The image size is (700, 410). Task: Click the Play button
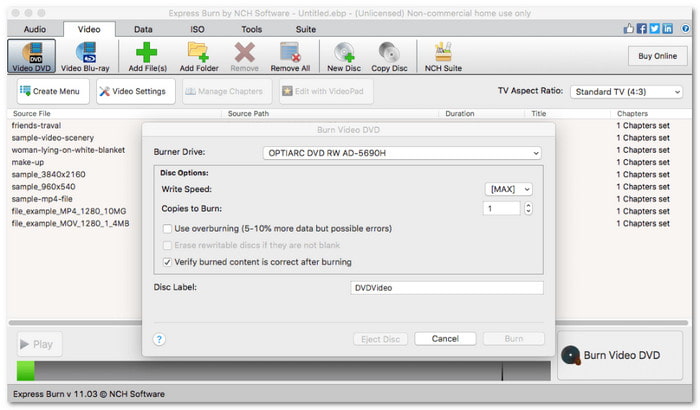click(x=39, y=344)
